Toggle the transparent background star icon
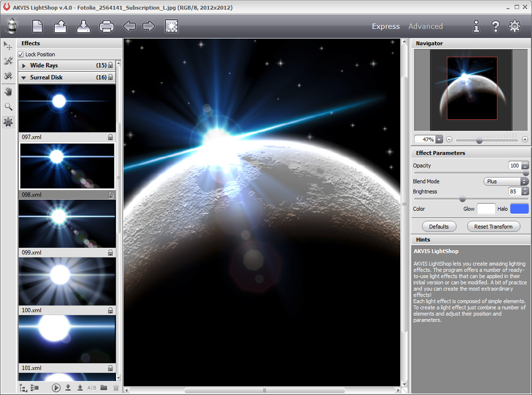Image resolution: width=532 pixels, height=395 pixels. point(172,26)
